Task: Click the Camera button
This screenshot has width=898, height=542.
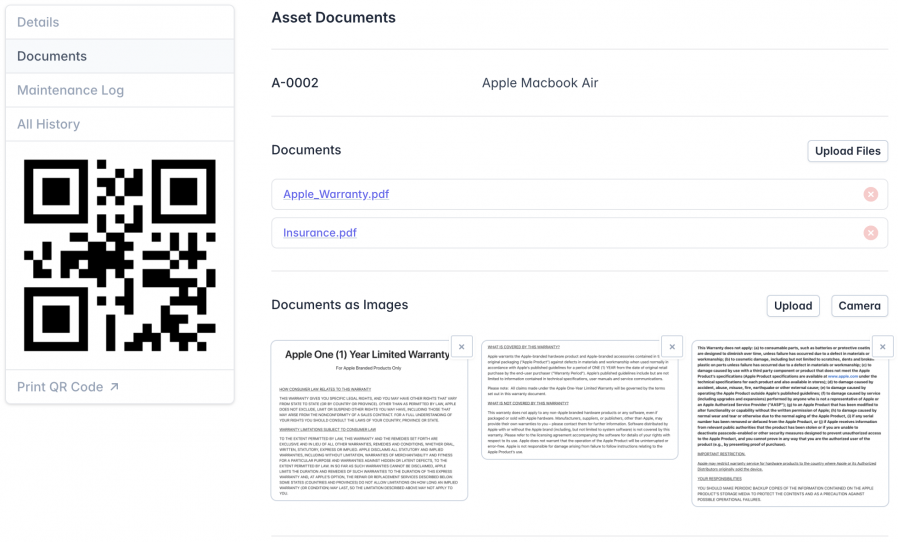Action: tap(860, 306)
